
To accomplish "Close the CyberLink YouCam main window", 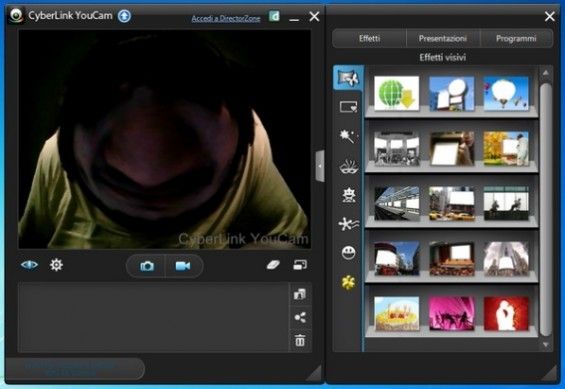I will tap(314, 16).
